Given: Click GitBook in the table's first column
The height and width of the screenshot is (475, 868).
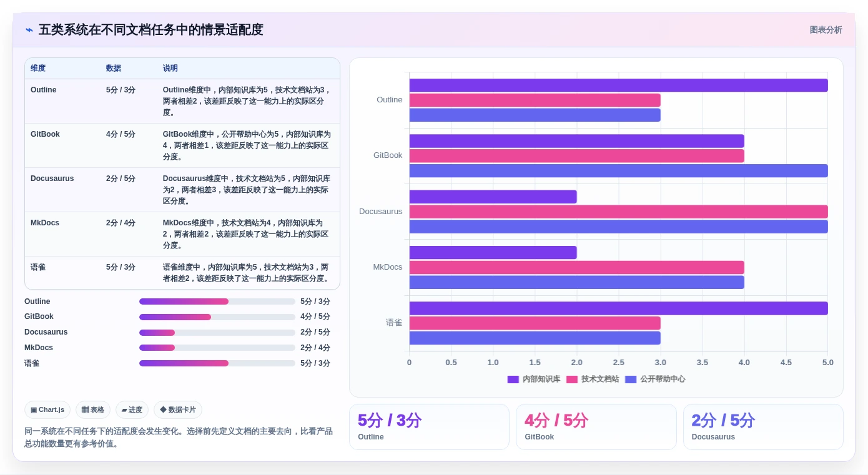Looking at the screenshot, I should (x=45, y=134).
